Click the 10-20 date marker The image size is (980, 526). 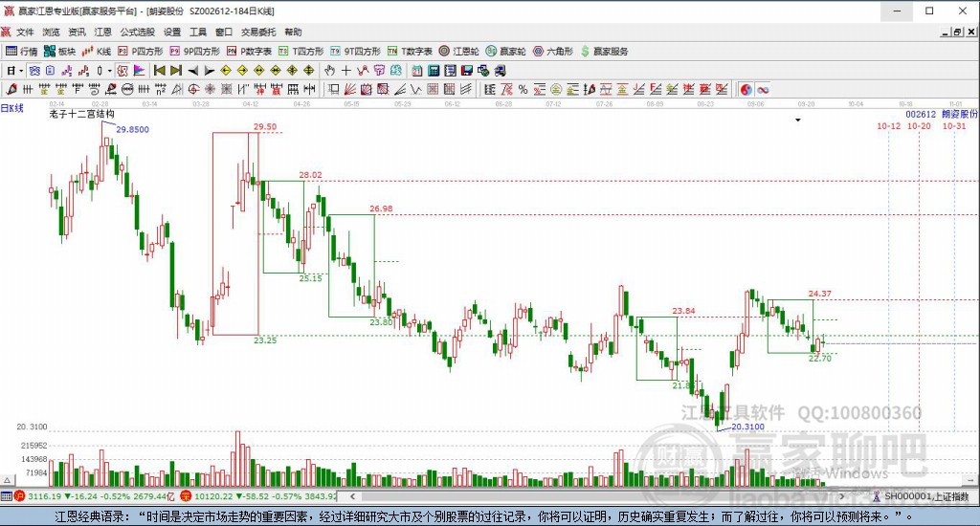click(919, 126)
